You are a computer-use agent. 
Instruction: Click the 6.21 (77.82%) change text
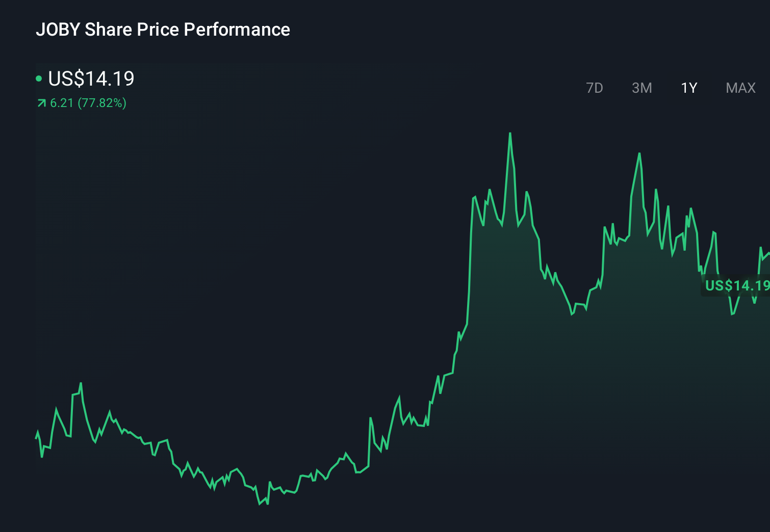(88, 103)
